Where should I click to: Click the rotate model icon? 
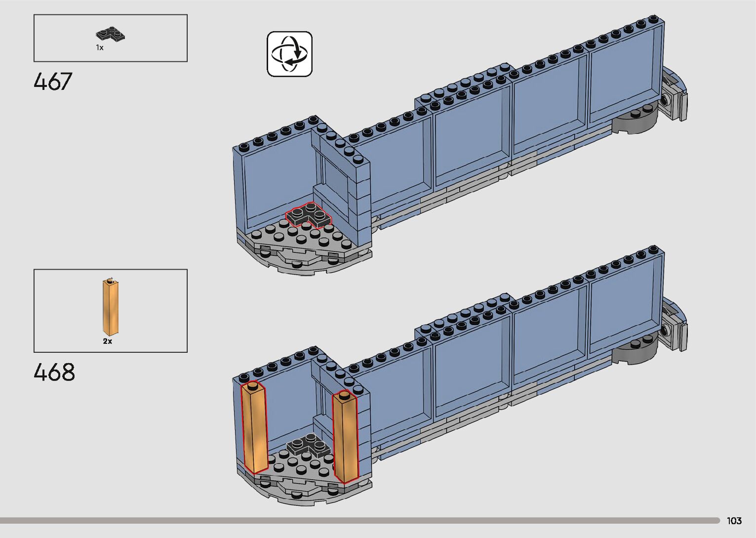[x=289, y=54]
